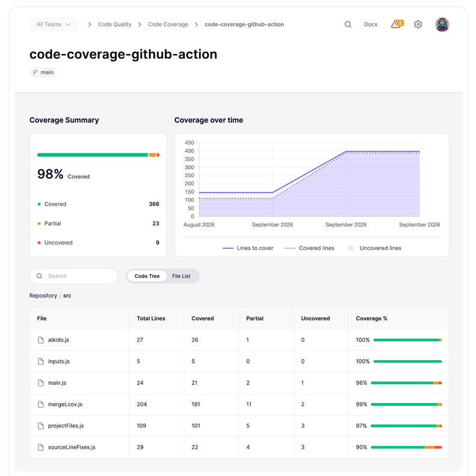Click the inputs.js file icon

pyautogui.click(x=41, y=361)
